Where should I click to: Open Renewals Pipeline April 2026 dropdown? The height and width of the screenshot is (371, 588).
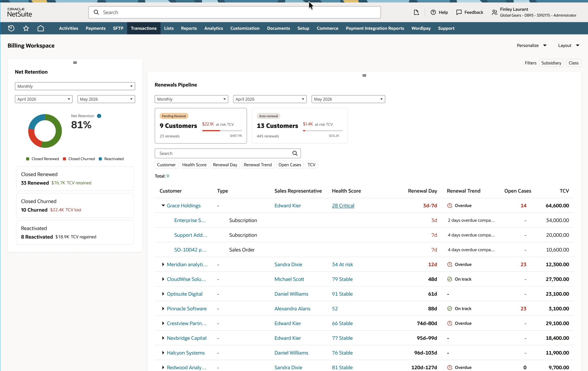[x=270, y=99]
